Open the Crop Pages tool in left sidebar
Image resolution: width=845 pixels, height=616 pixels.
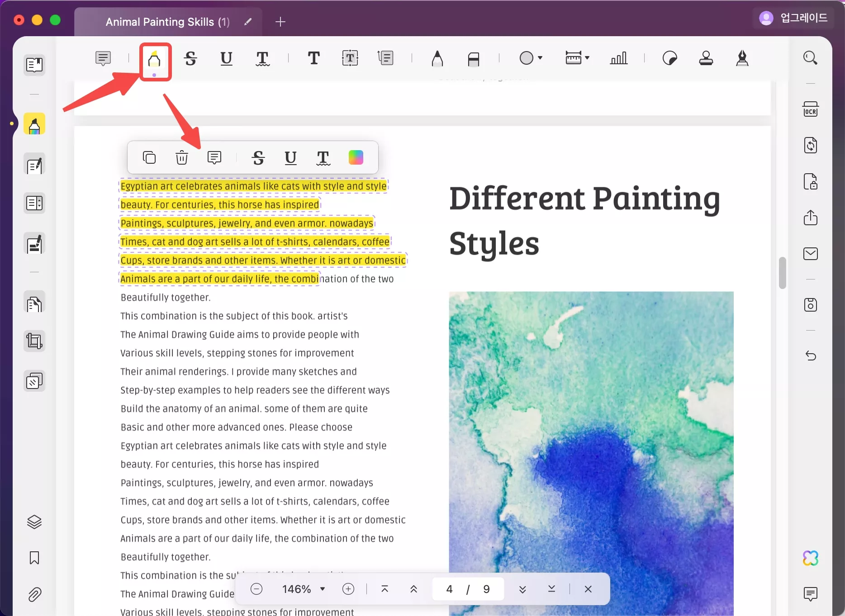(x=34, y=341)
